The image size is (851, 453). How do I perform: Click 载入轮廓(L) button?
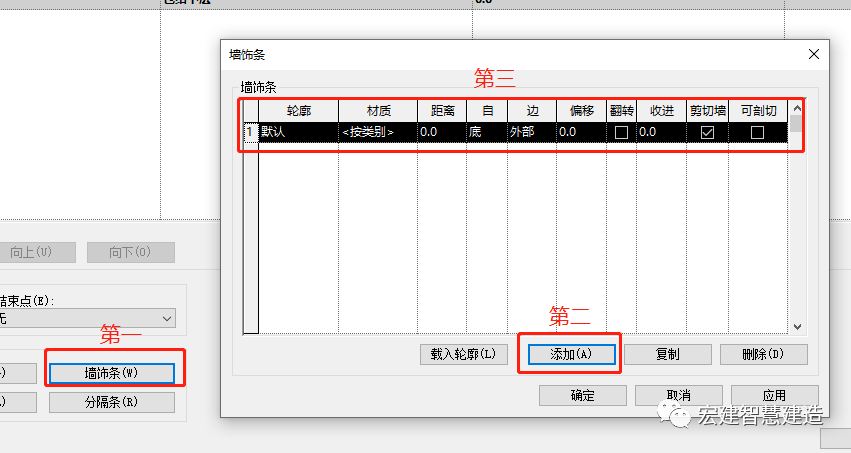point(463,354)
